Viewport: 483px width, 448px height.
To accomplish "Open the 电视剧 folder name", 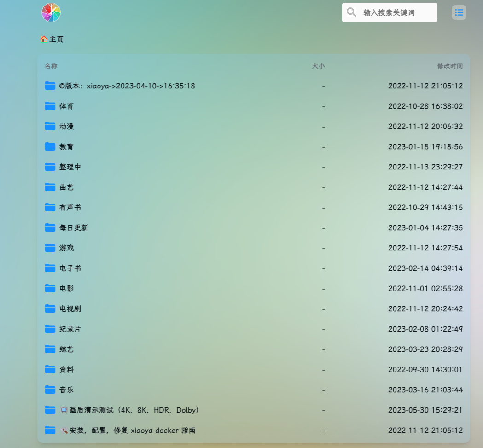I will coord(70,309).
